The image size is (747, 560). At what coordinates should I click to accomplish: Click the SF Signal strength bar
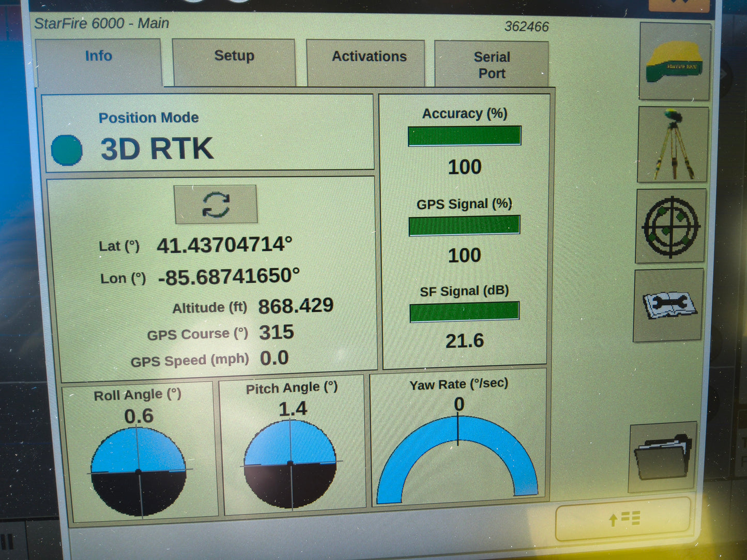(464, 310)
